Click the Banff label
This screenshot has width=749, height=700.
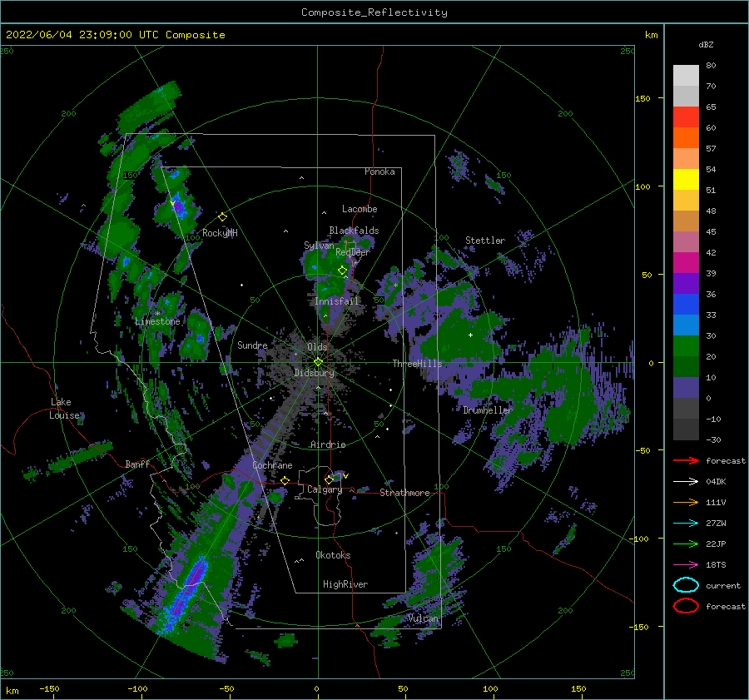pyautogui.click(x=137, y=464)
